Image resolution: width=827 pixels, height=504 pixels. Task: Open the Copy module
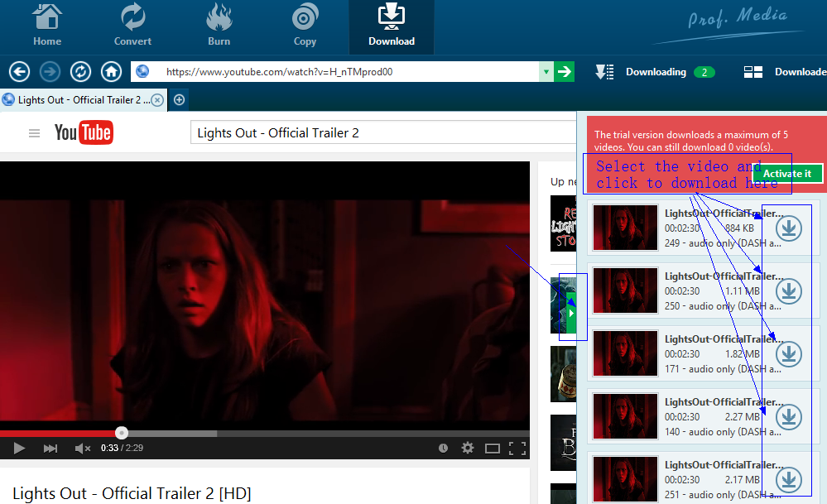click(x=305, y=25)
